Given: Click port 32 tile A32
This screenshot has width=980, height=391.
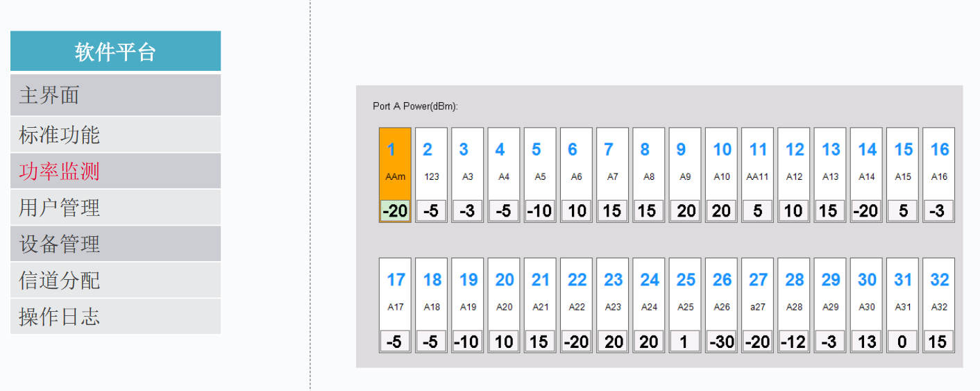Looking at the screenshot, I should (x=938, y=305).
